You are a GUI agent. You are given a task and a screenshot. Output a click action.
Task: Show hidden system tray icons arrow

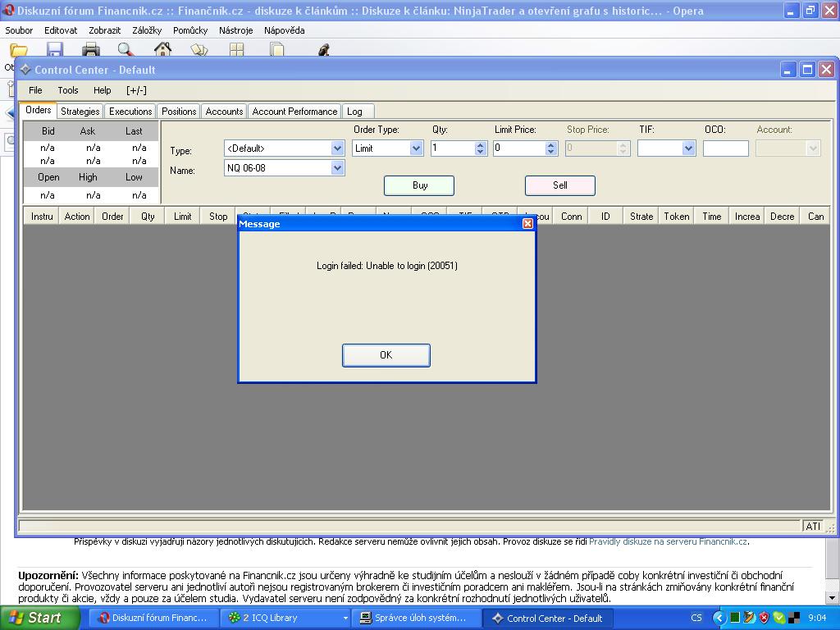[719, 618]
